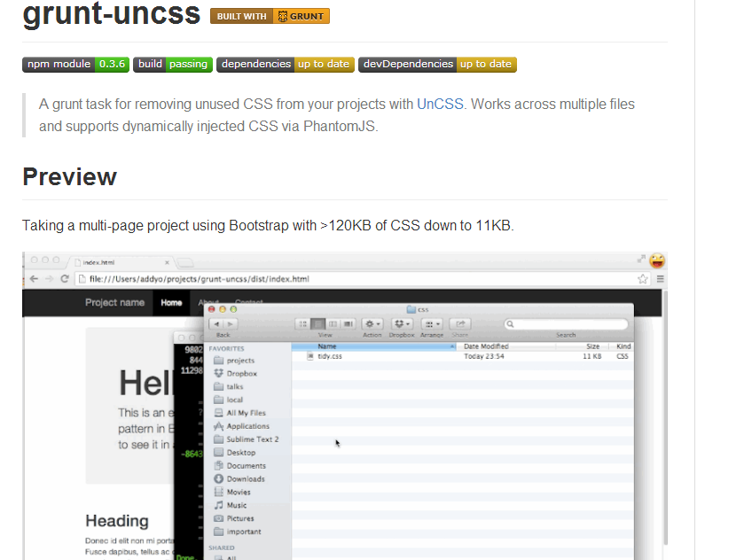Viewport: 752px width, 560px height.
Task: Sort Finder list by Name column
Action: click(373, 346)
